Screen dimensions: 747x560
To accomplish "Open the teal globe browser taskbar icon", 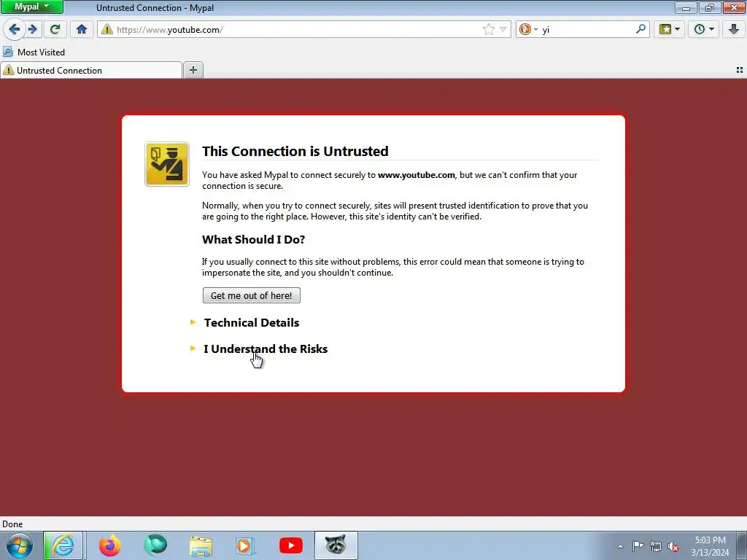I will pyautogui.click(x=155, y=545).
